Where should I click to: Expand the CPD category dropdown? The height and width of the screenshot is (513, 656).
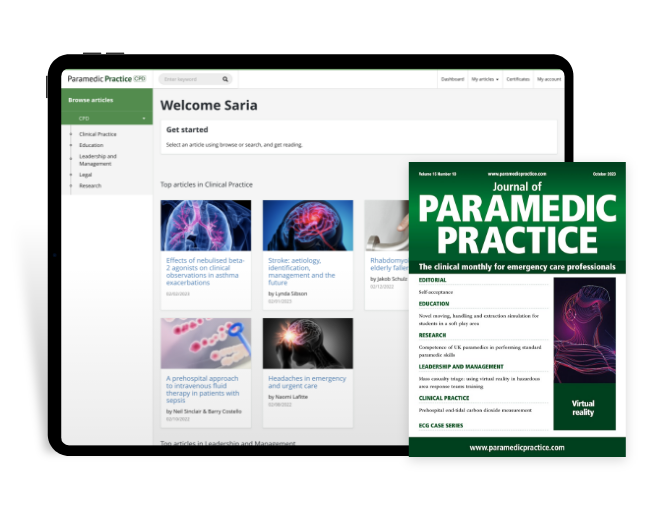coord(107,118)
